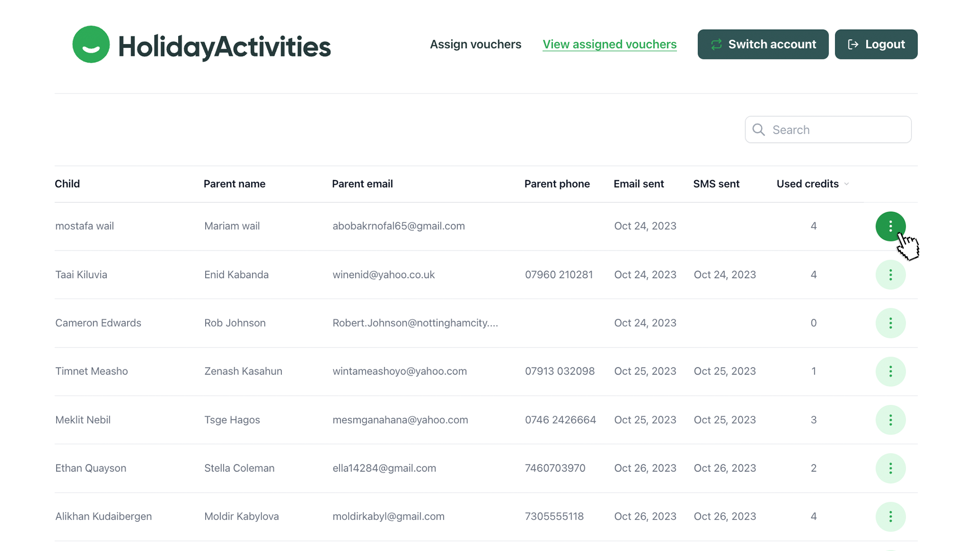Screen dimensions: 980x551
Task: Click the SMS sent column header
Action: point(716,184)
